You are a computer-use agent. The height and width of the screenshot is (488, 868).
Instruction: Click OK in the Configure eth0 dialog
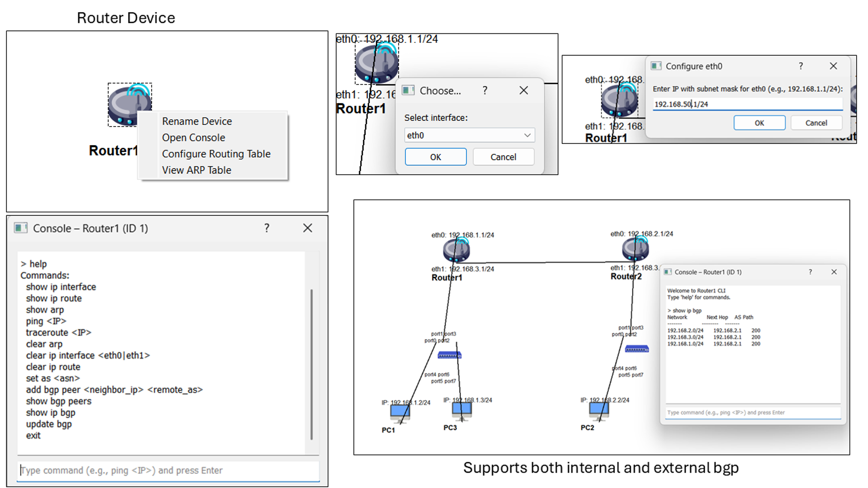click(759, 123)
